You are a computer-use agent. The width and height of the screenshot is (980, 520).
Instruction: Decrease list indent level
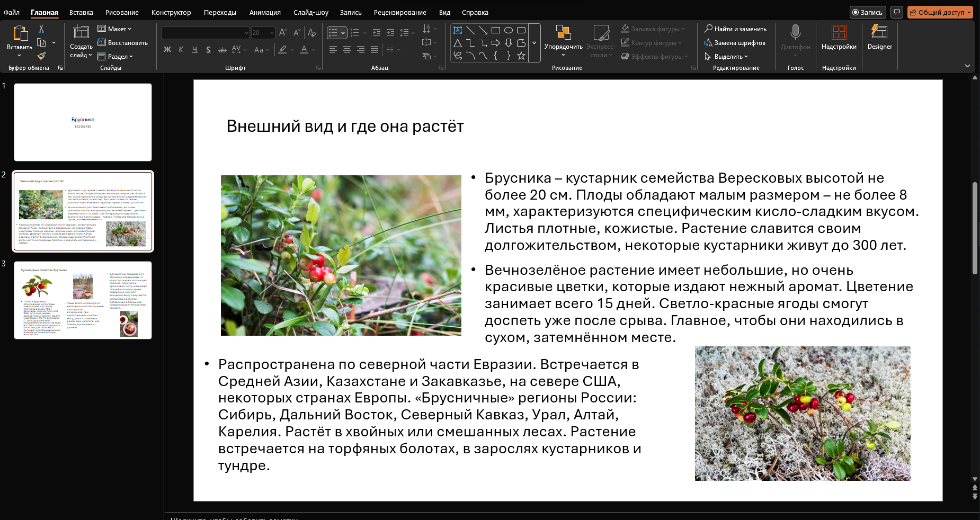tap(377, 33)
